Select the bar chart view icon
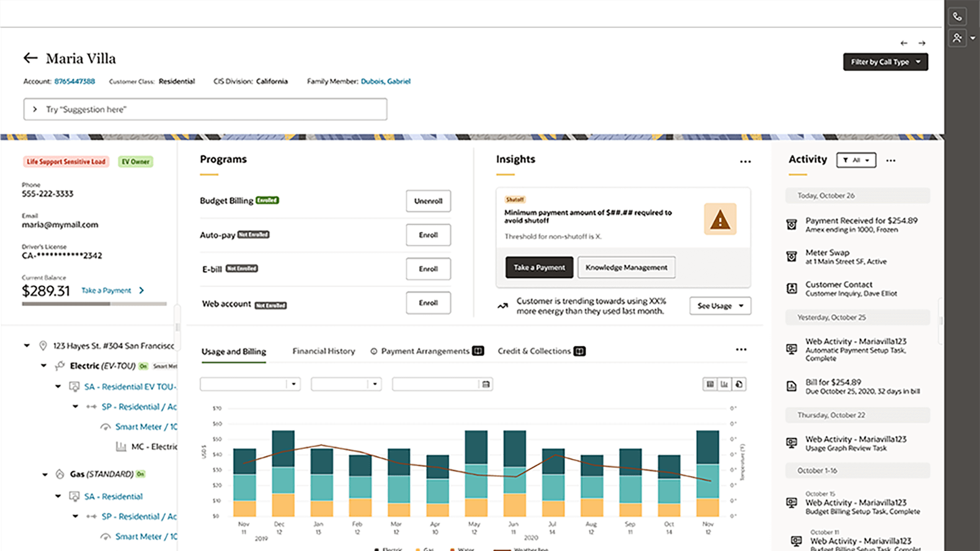 [724, 384]
